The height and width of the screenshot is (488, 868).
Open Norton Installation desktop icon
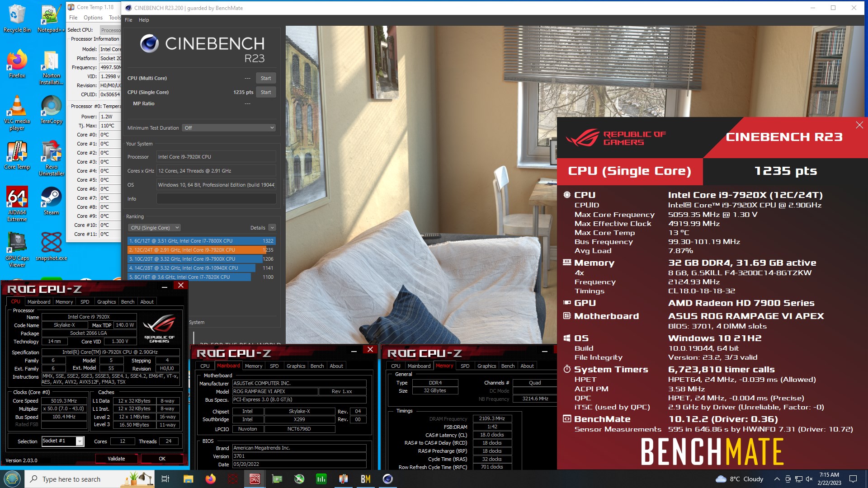51,68
